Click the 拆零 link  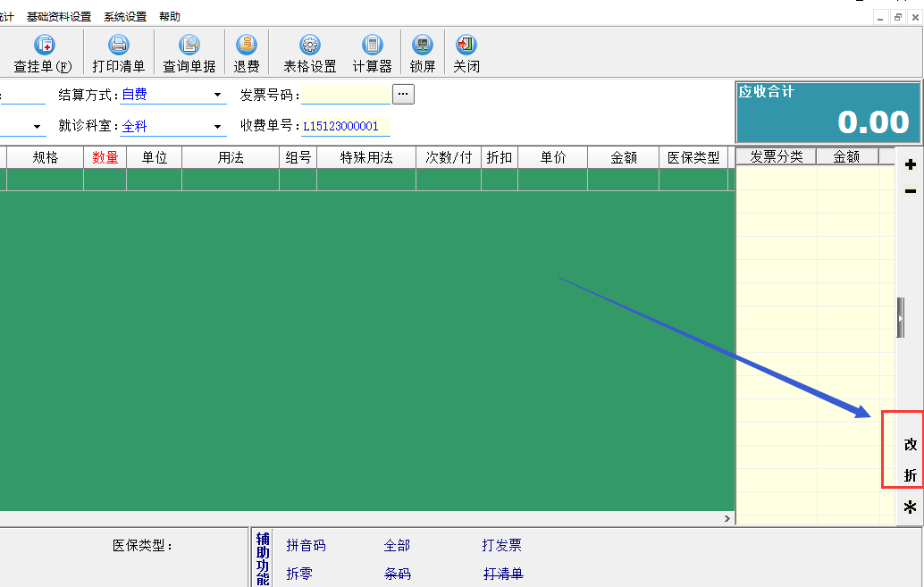tap(299, 574)
